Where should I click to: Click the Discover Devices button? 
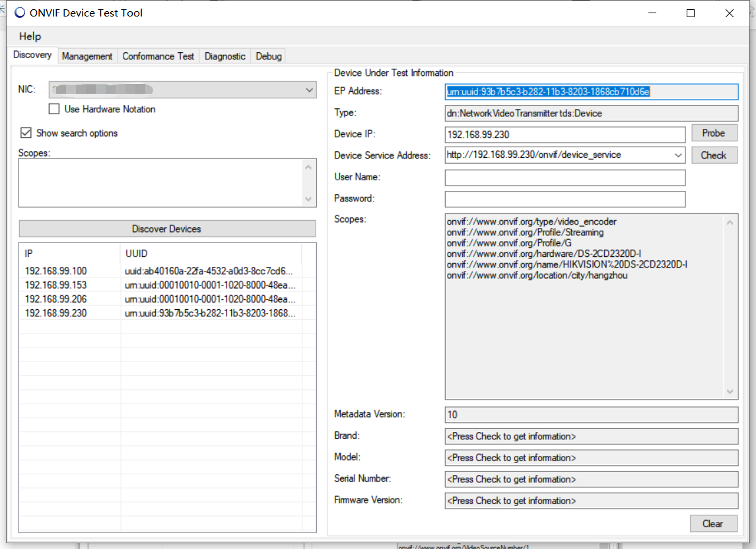click(x=167, y=229)
